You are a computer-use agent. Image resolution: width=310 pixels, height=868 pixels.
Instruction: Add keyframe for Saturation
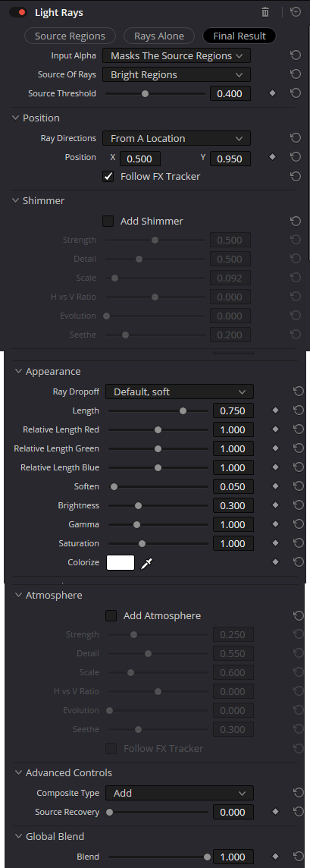click(275, 542)
